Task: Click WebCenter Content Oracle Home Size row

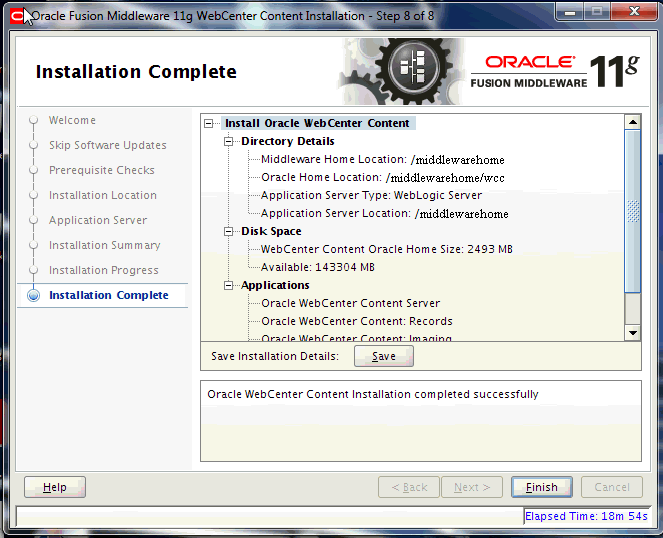Action: 386,249
